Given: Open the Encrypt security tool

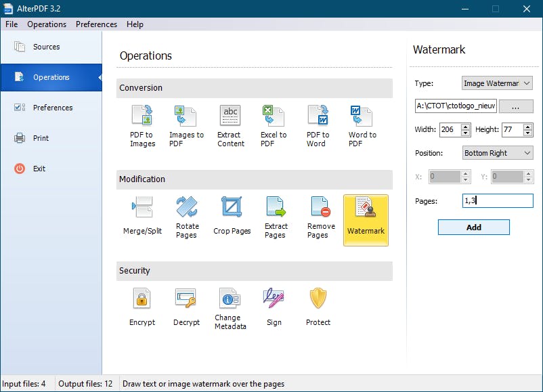Looking at the screenshot, I should pos(142,307).
